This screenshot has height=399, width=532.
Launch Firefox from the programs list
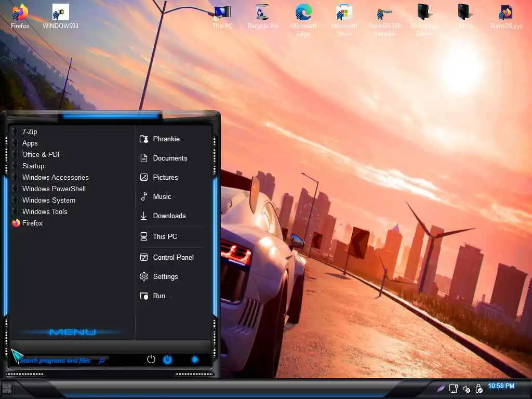point(71,223)
